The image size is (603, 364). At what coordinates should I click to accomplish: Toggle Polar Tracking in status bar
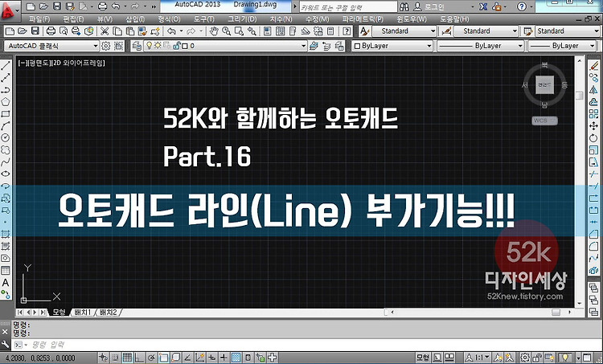(x=151, y=358)
